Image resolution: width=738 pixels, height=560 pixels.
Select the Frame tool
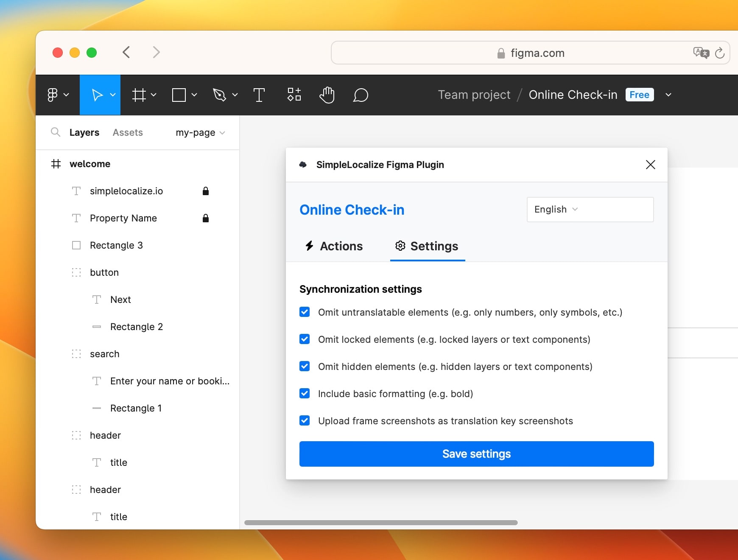click(139, 95)
